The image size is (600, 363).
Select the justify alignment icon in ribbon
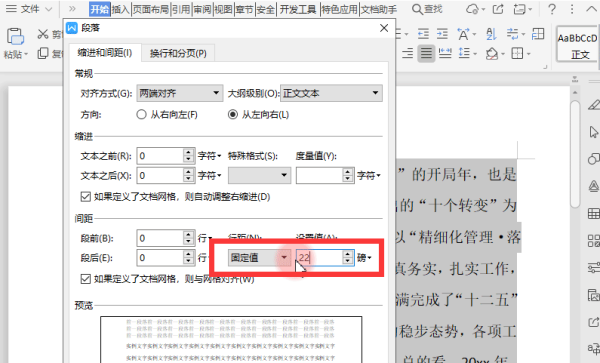click(x=426, y=53)
